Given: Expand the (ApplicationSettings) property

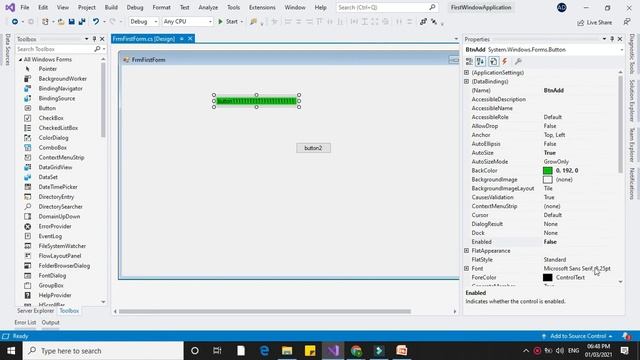Looking at the screenshot, I should point(467,73).
